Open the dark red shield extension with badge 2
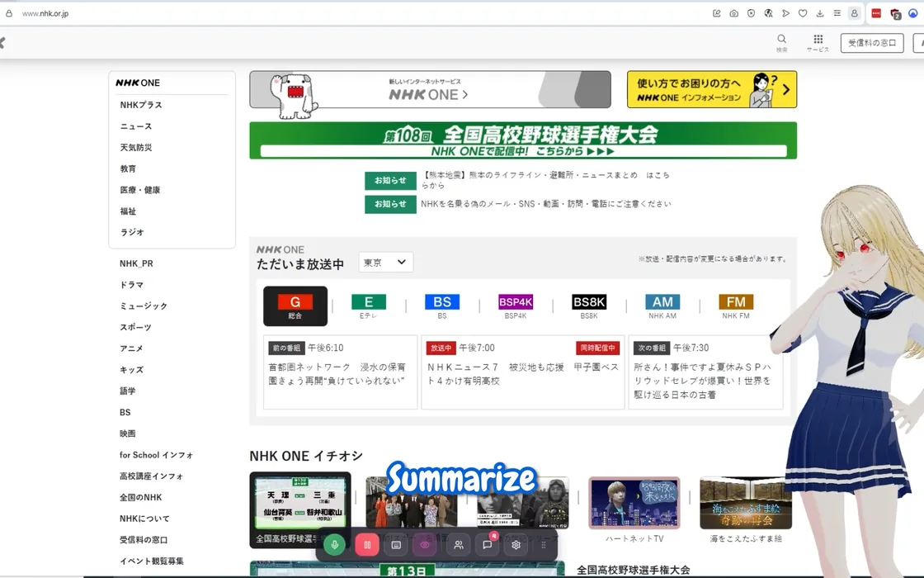 click(895, 13)
